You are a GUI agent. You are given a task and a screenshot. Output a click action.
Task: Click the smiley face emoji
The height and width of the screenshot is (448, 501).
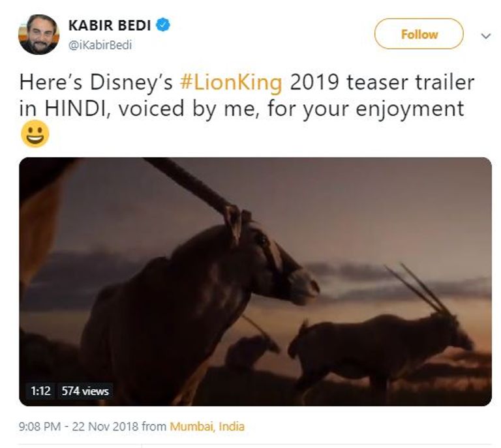[x=35, y=135]
